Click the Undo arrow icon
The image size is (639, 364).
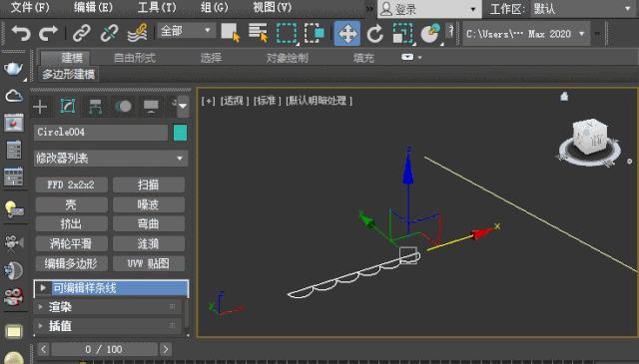point(21,33)
